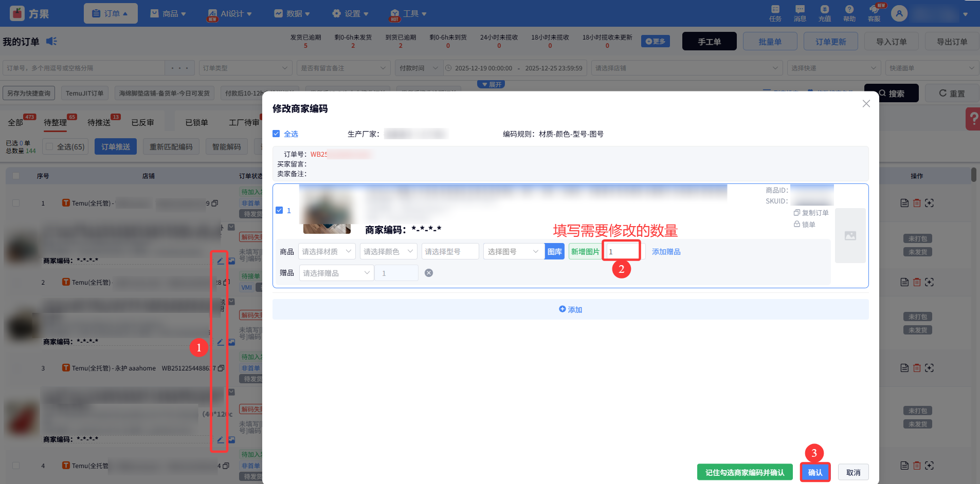Check the 全选(65) checkbox
Viewport: 980px width, 484px height.
click(49, 146)
